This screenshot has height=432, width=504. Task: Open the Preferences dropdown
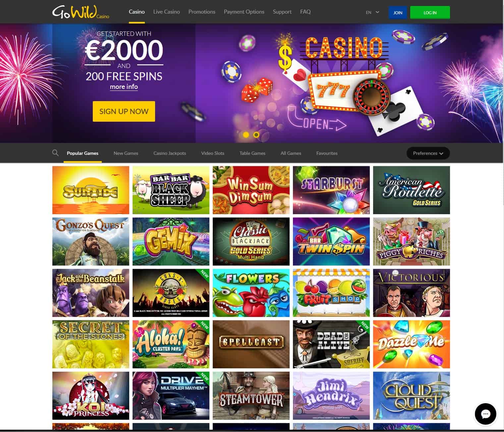pos(428,153)
